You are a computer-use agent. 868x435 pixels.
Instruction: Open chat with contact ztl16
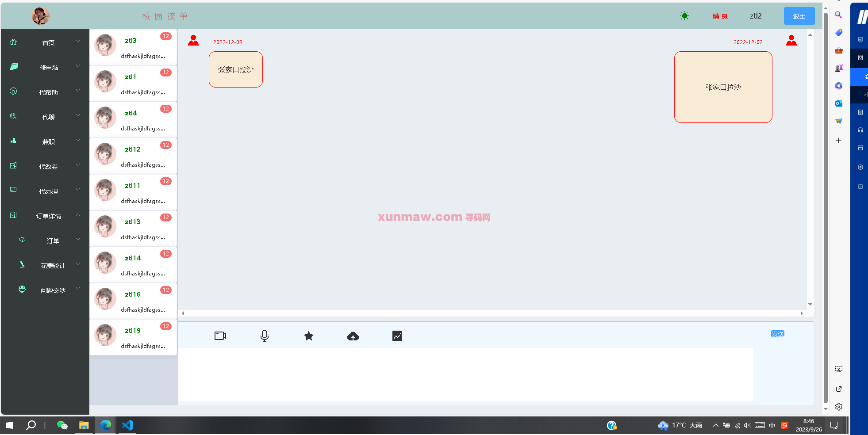(133, 301)
